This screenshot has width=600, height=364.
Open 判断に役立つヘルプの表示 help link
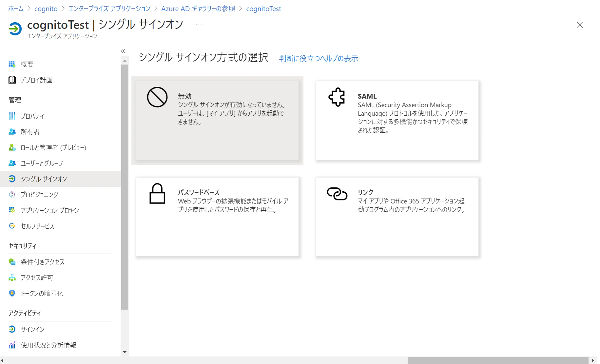pyautogui.click(x=319, y=58)
